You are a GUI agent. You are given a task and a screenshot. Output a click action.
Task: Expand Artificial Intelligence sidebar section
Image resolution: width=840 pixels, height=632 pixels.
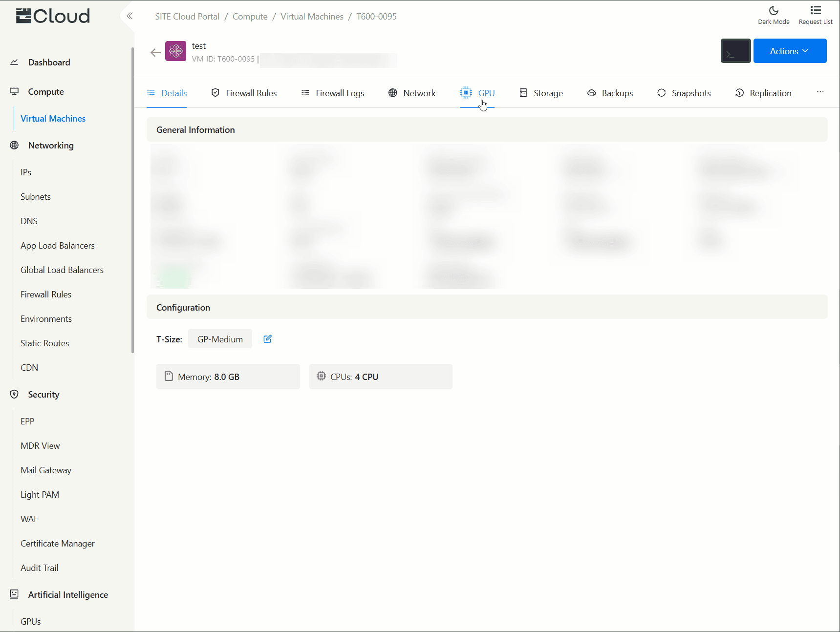[x=68, y=595]
